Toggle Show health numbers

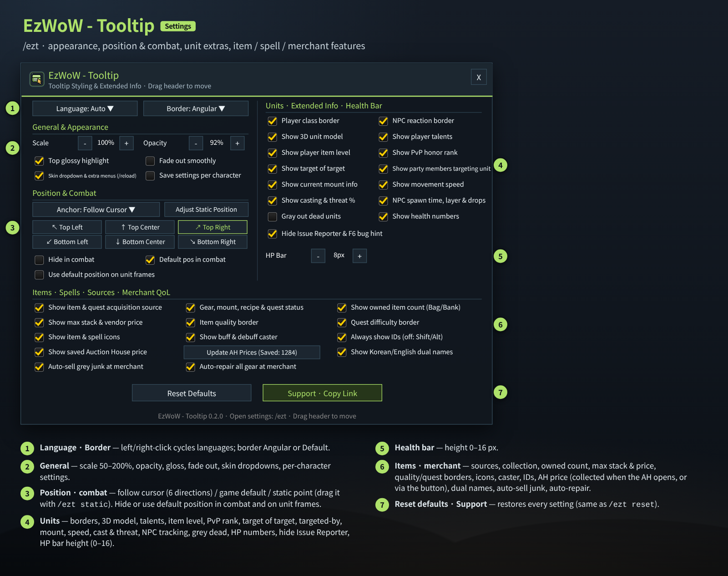[x=384, y=217]
